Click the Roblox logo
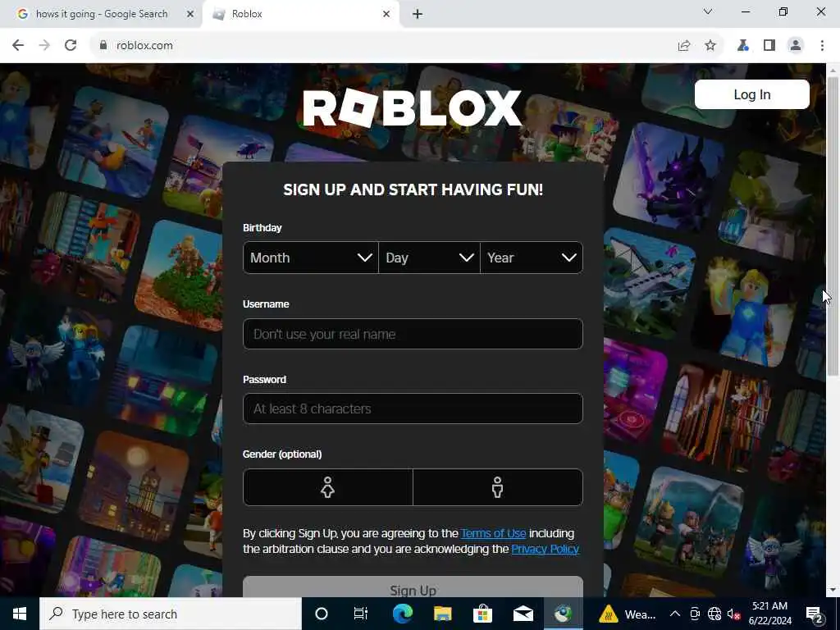 413,108
